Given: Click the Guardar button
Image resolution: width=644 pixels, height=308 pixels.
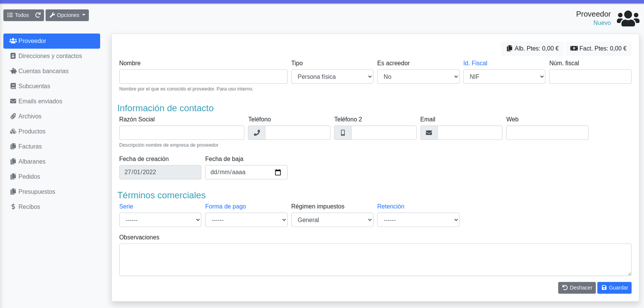Looking at the screenshot, I should (614, 288).
